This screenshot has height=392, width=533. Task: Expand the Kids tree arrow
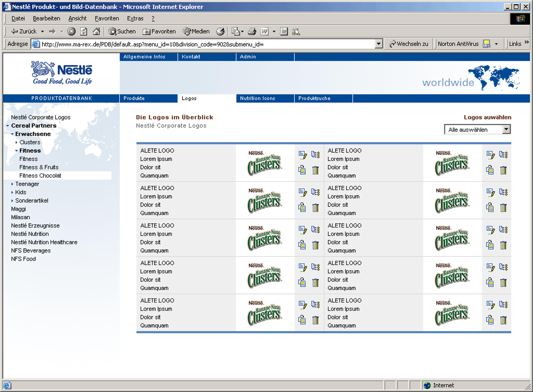click(12, 192)
